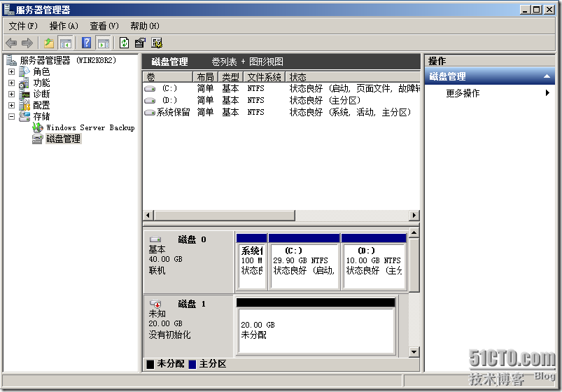Click the 主分区 blue legend swatch
This screenshot has height=392, width=562.
click(x=192, y=365)
